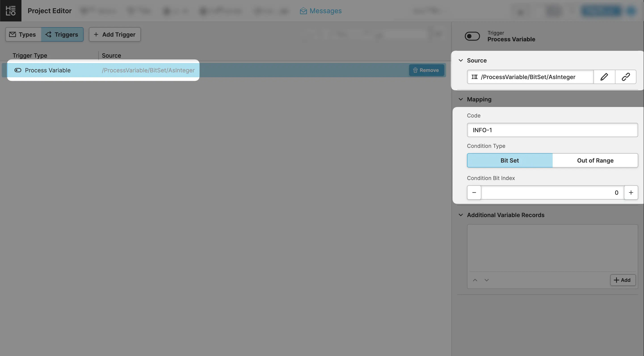Click the plus icon for Condition Bit Index
This screenshot has width=644, height=356.
point(631,192)
